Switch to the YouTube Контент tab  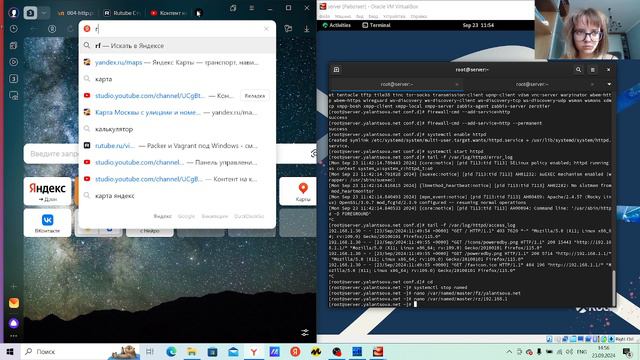[x=168, y=13]
